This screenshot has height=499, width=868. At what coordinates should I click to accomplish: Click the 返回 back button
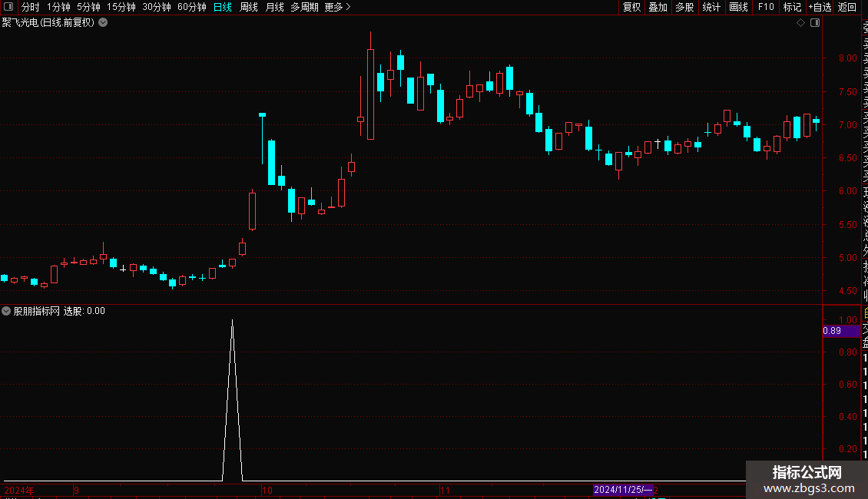click(x=847, y=7)
